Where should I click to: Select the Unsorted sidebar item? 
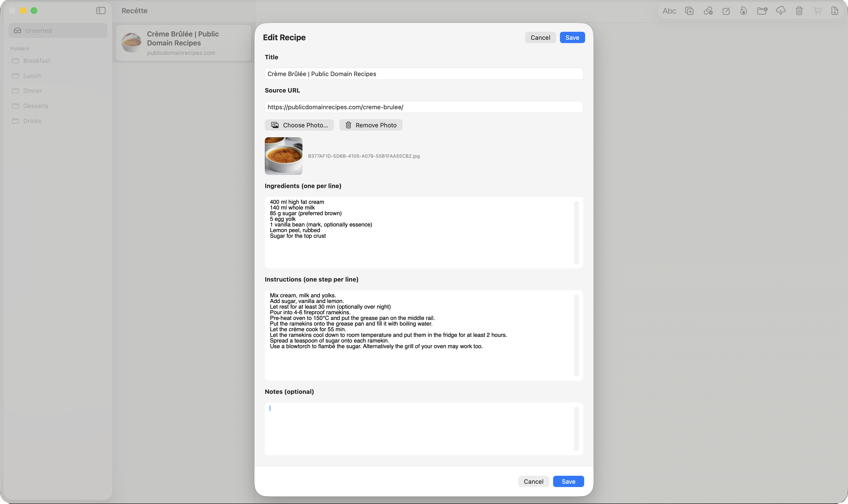(x=38, y=31)
